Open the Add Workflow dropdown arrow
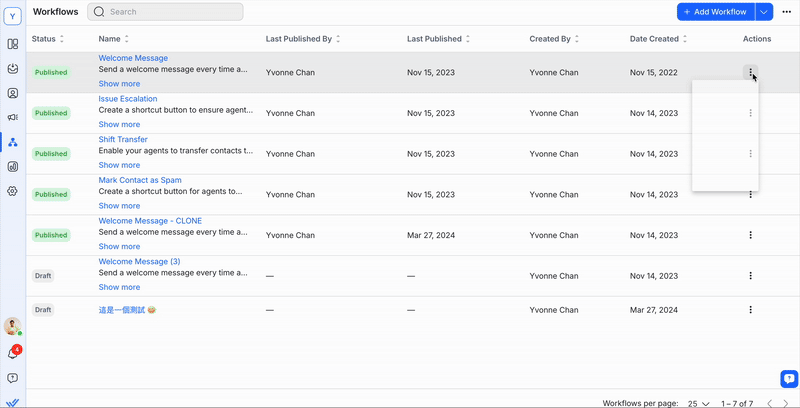The width and height of the screenshot is (800, 408). (764, 12)
